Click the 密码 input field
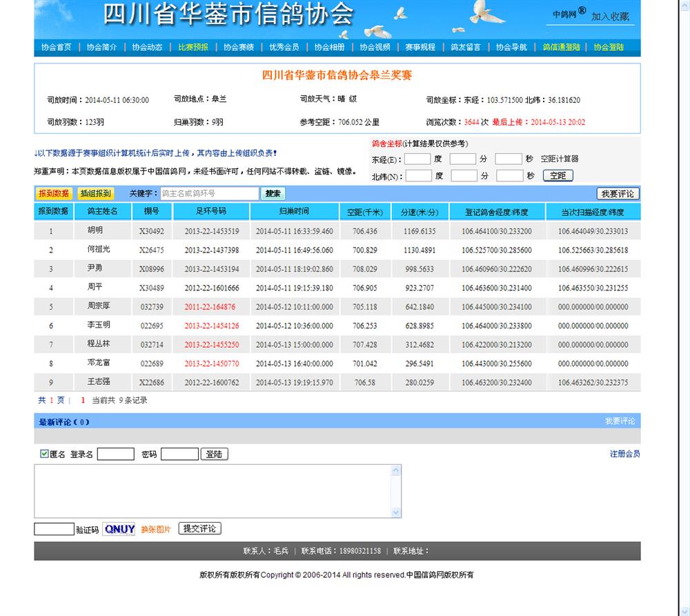 coord(179,454)
